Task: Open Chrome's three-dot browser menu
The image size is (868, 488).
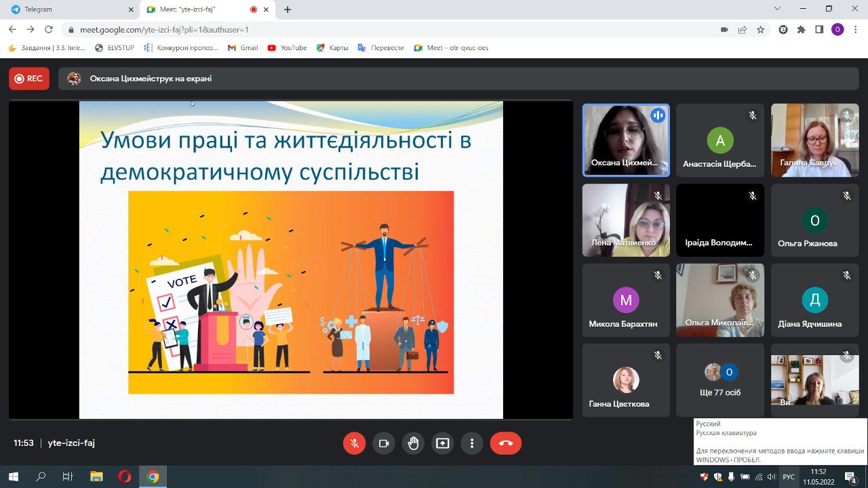Action: click(856, 30)
